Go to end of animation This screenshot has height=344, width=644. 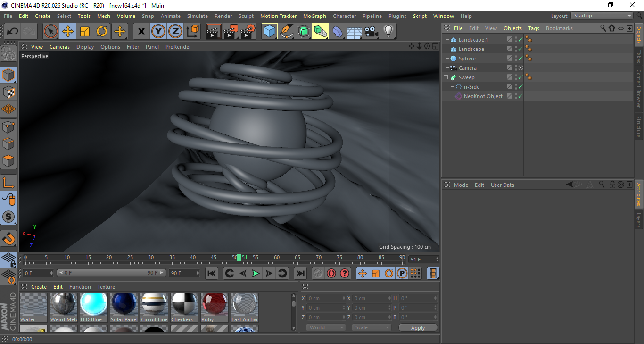(300, 273)
